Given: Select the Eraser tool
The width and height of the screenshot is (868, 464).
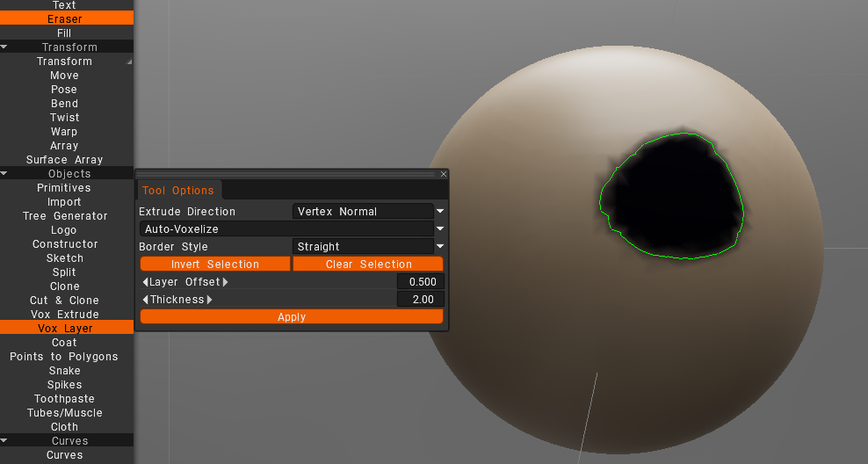Looking at the screenshot, I should pos(64,18).
